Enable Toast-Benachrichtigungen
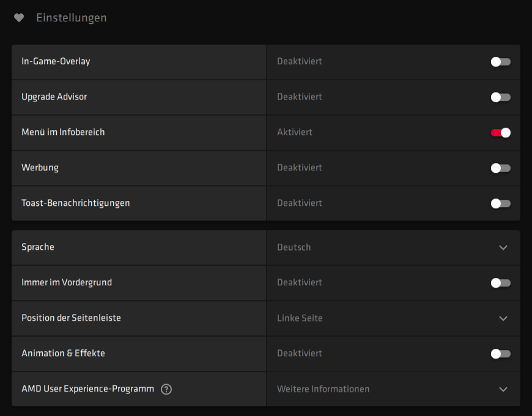 500,203
